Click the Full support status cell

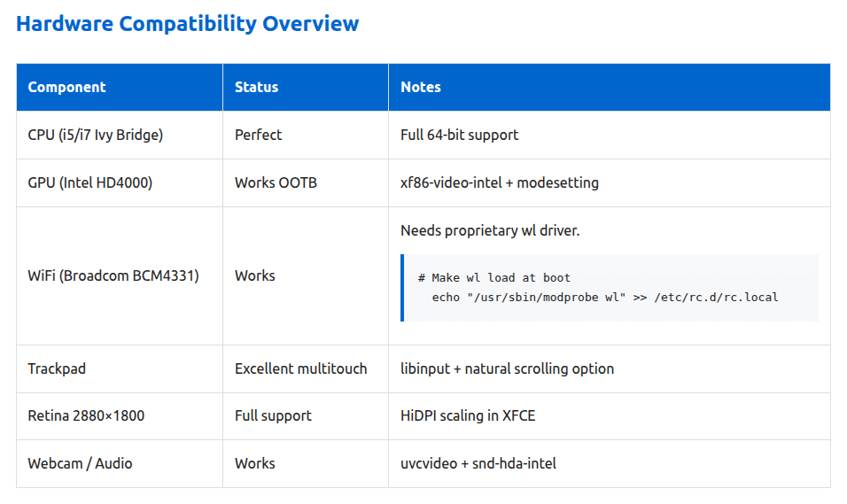click(305, 416)
